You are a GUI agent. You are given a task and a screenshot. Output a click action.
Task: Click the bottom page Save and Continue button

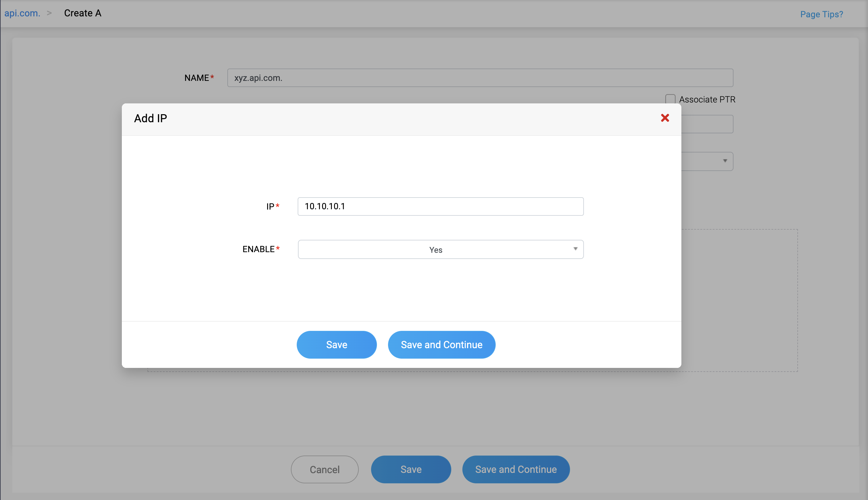point(515,469)
